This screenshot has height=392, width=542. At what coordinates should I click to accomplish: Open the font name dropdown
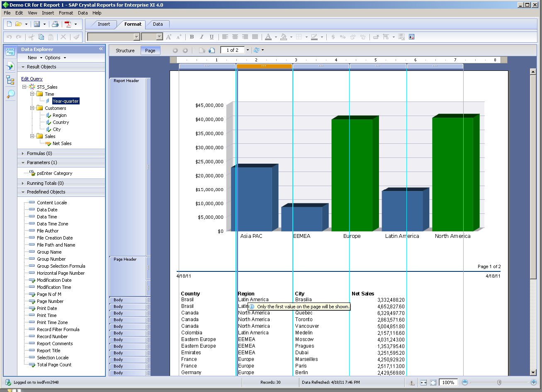tap(136, 37)
